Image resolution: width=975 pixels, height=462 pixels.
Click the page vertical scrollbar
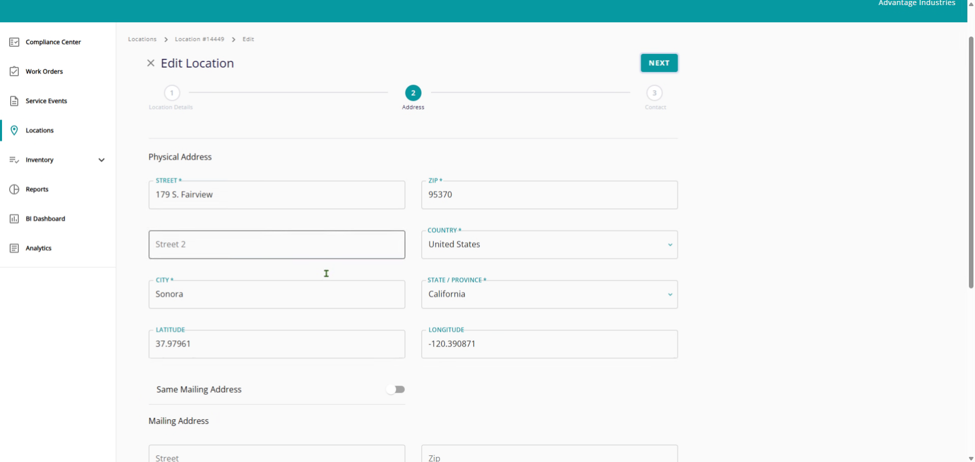coord(971,162)
